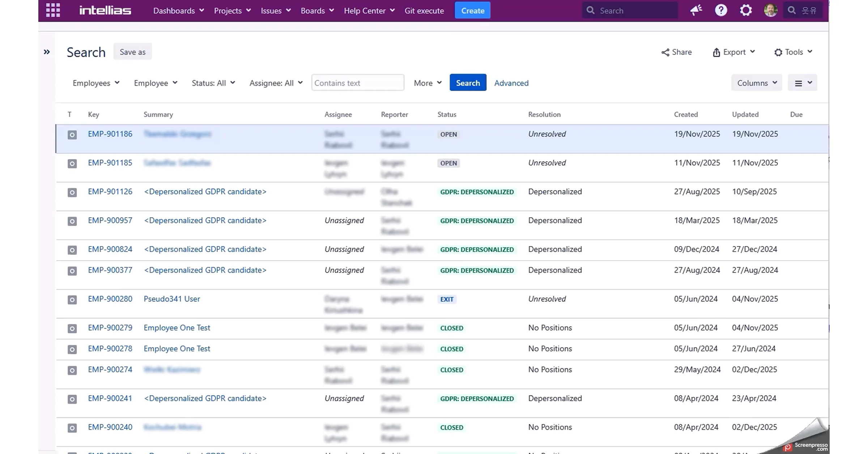Switch view layout using list-view icon
Image resolution: width=868 pixels, height=454 pixels.
point(802,83)
